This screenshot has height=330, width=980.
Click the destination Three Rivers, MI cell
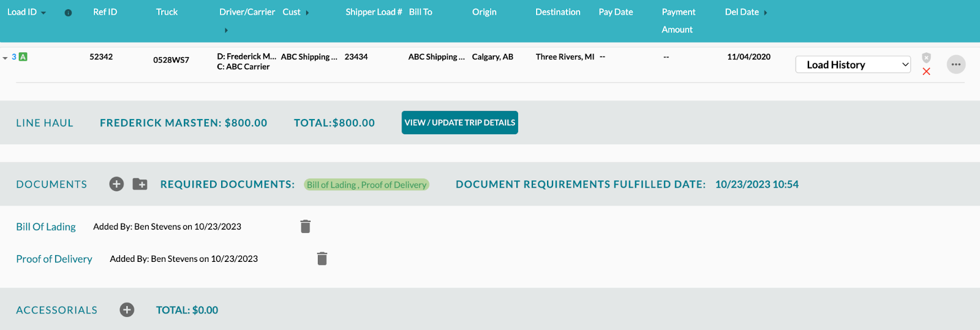(565, 57)
